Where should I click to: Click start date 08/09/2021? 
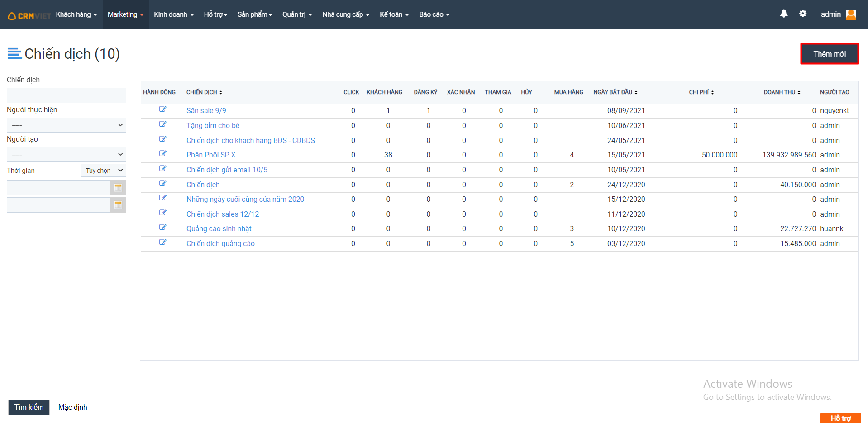click(626, 110)
